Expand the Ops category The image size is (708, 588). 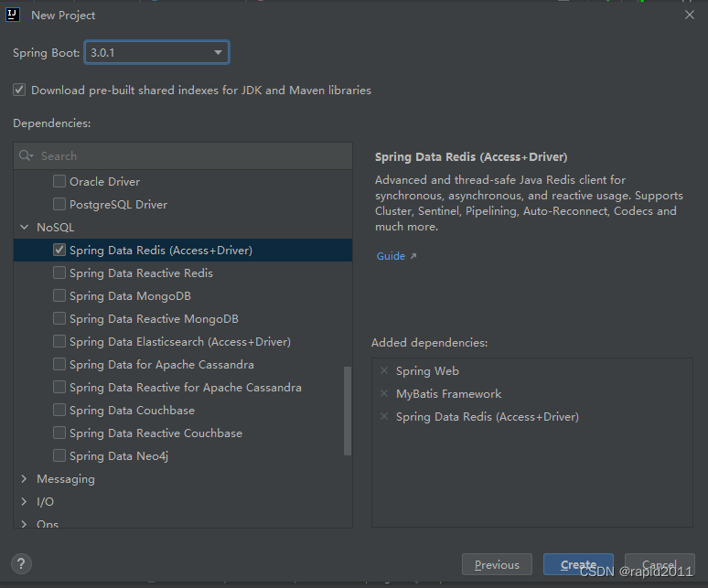pyautogui.click(x=25, y=523)
